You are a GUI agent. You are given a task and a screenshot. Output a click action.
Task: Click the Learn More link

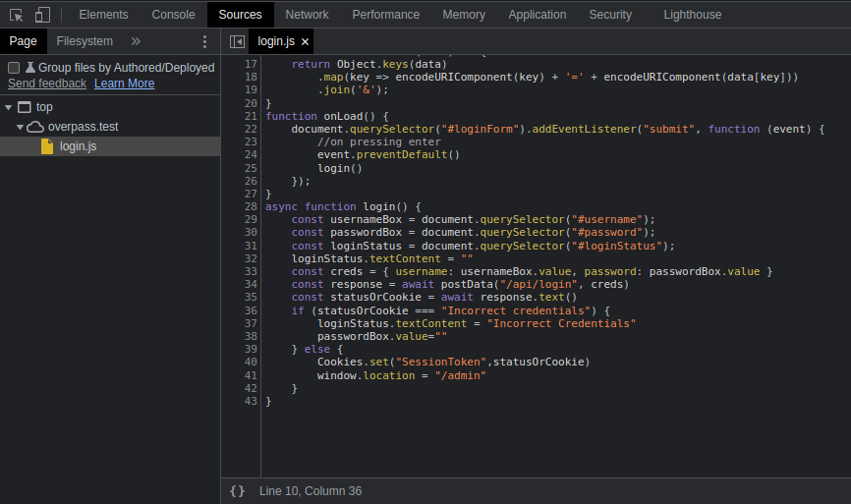(124, 84)
